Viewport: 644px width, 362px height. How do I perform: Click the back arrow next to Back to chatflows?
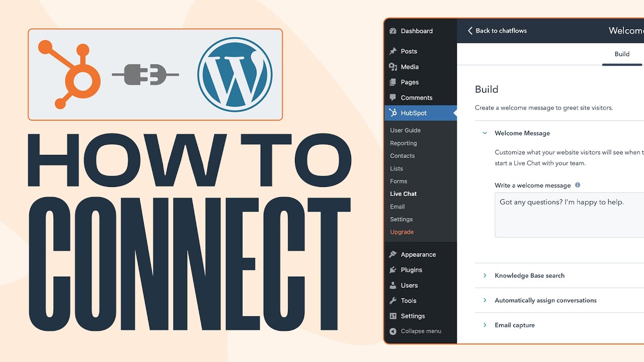pyautogui.click(x=470, y=31)
